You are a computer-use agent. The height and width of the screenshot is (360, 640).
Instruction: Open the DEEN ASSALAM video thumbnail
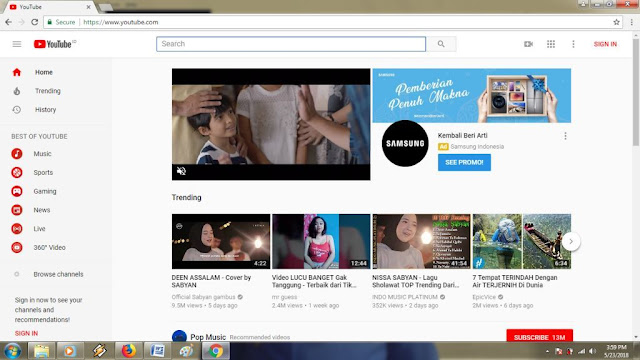pyautogui.click(x=221, y=241)
